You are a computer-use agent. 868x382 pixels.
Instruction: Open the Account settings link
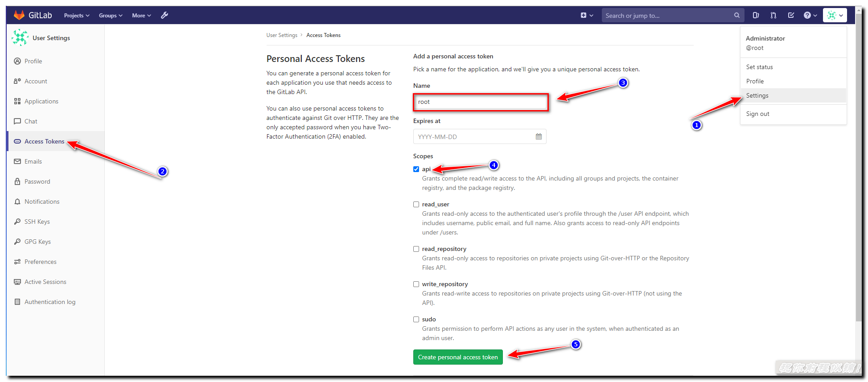[36, 81]
